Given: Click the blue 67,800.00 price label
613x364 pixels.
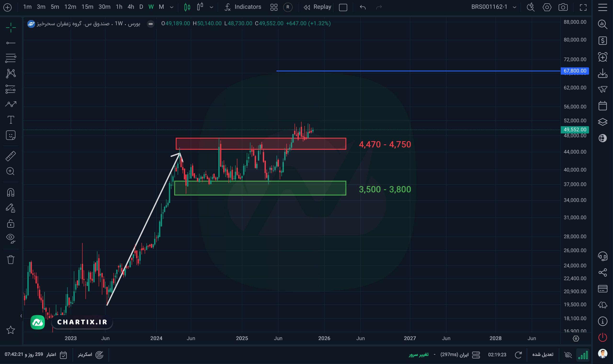Looking at the screenshot, I should [575, 71].
